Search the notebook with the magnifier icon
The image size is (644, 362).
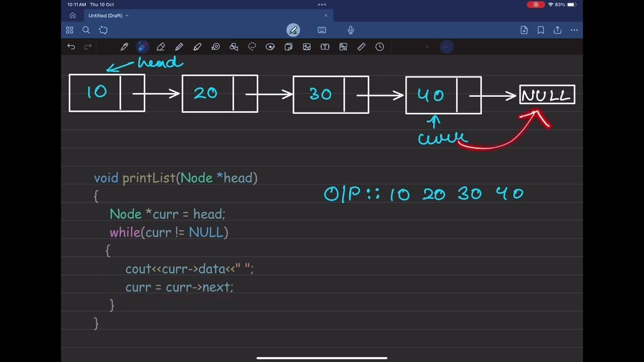tap(87, 30)
